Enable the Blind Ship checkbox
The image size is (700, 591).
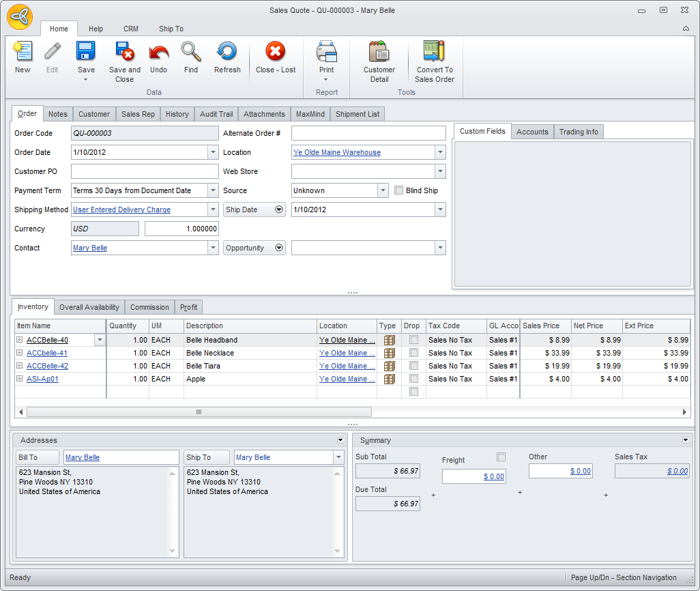click(x=399, y=191)
